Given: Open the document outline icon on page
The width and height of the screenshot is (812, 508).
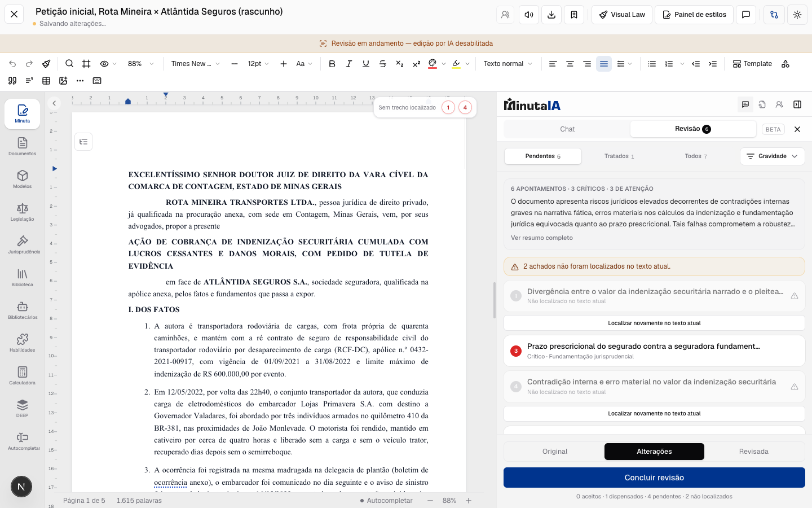Looking at the screenshot, I should coord(83,142).
